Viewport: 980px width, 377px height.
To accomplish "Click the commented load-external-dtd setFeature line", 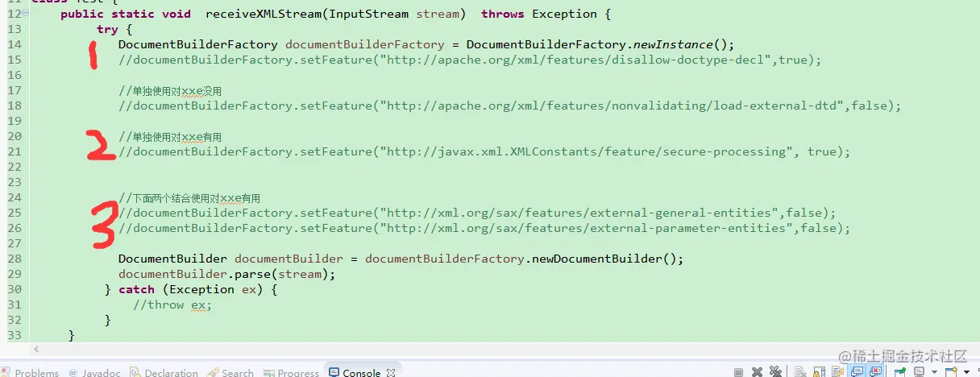I will click(509, 106).
